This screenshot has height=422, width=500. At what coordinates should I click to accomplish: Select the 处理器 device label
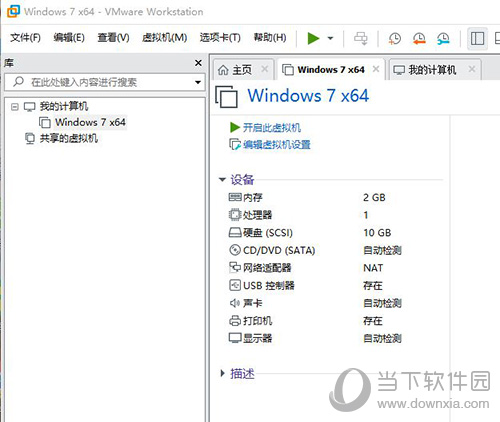[x=257, y=215]
